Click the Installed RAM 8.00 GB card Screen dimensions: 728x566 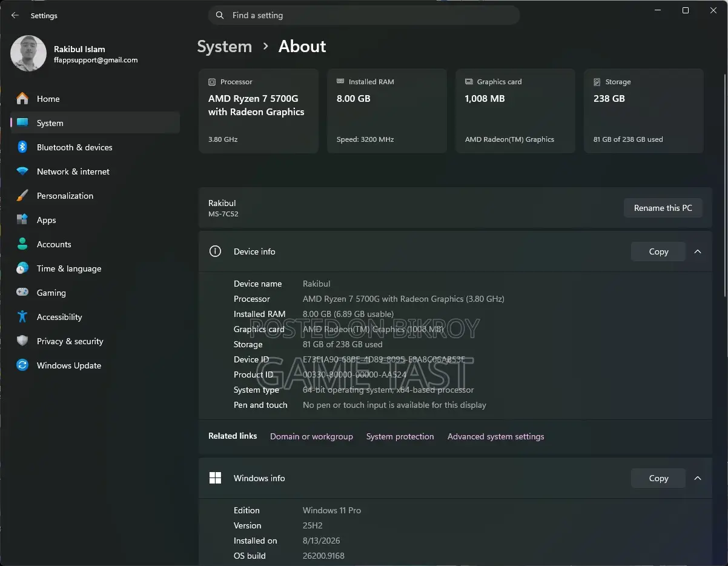(387, 111)
